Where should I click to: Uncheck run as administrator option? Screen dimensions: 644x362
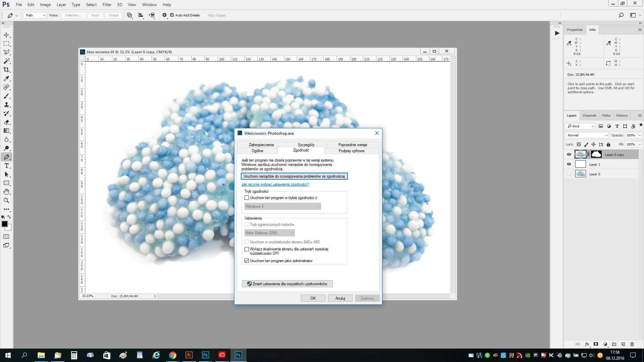coord(247,261)
